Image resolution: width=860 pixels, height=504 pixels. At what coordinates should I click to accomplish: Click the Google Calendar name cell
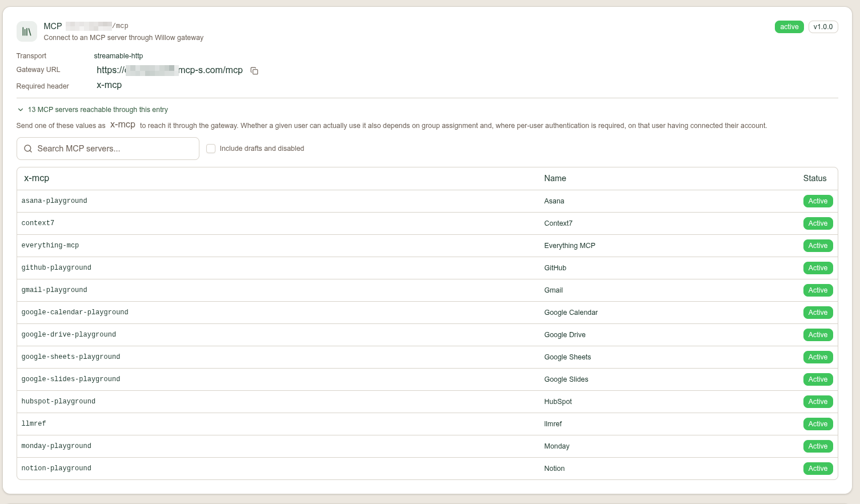click(571, 313)
